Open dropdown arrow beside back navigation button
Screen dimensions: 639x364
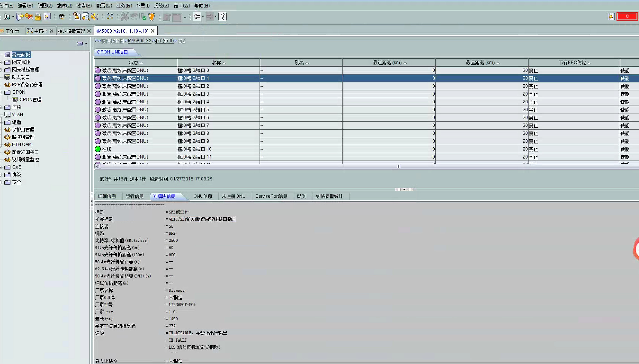coord(203,17)
